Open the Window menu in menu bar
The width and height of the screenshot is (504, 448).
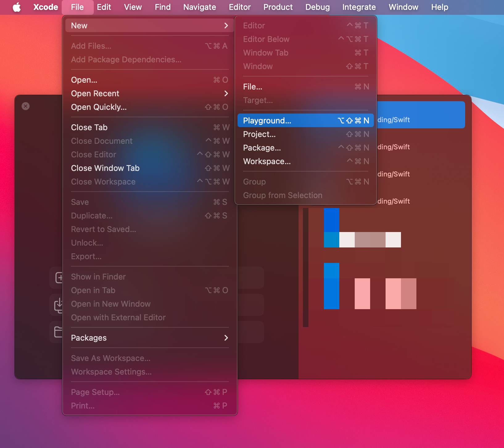403,7
